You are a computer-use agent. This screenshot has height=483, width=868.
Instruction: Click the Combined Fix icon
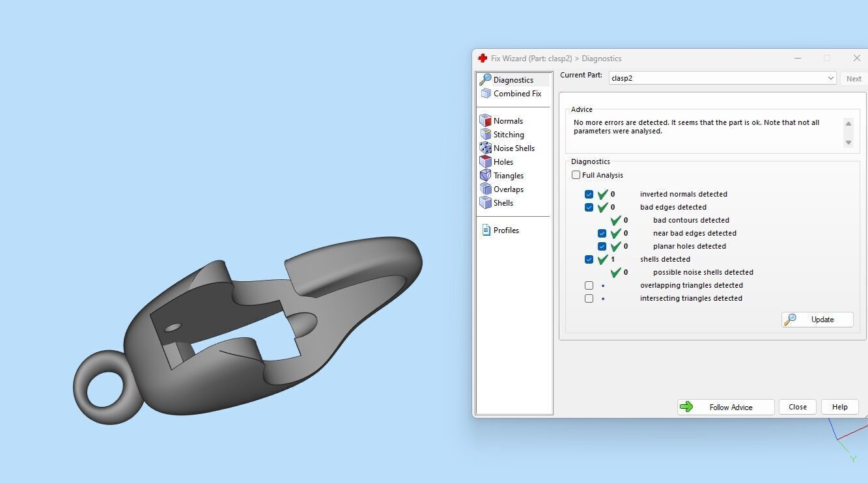(x=485, y=94)
